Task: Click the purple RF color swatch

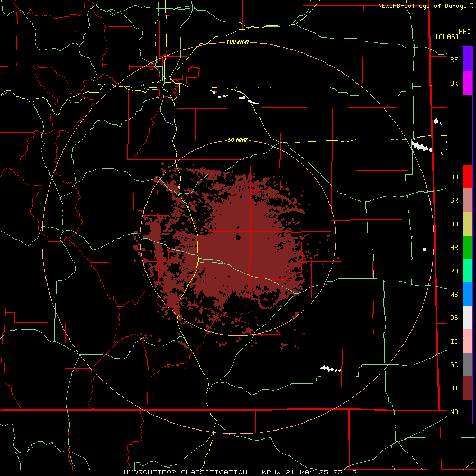Action: point(467,59)
